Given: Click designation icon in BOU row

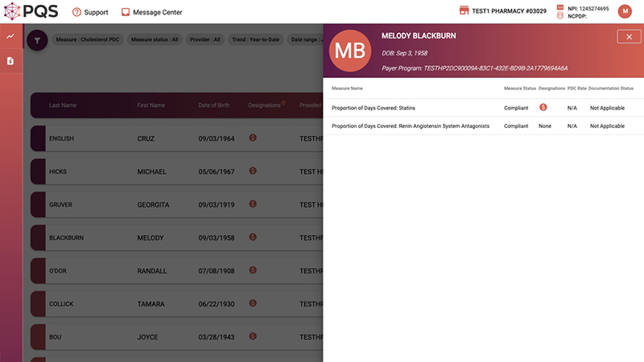Looking at the screenshot, I should (253, 336).
